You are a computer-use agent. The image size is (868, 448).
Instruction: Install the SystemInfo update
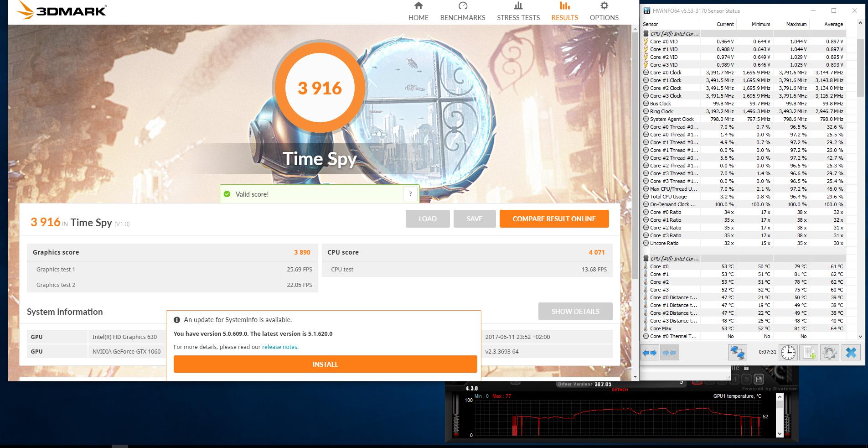(325, 364)
